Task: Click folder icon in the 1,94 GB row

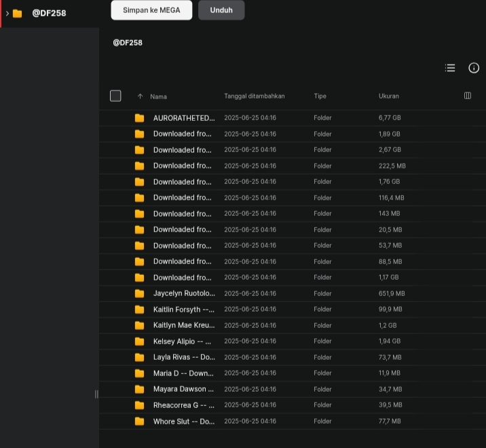Action: [x=139, y=341]
